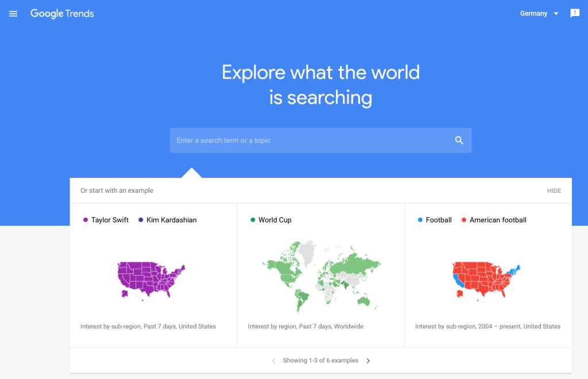Open the send feedback icon
588x379 pixels.
coord(575,13)
